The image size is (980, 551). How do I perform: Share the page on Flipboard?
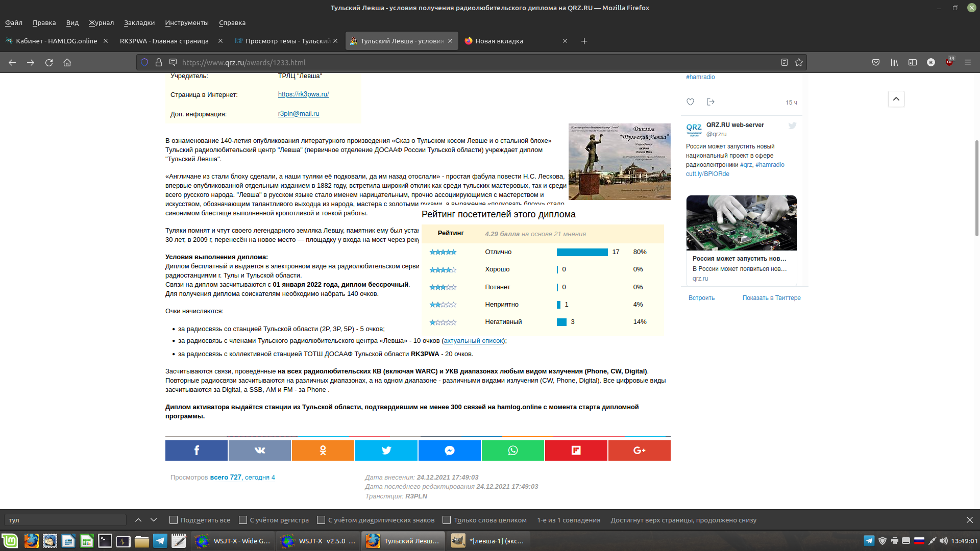click(576, 450)
